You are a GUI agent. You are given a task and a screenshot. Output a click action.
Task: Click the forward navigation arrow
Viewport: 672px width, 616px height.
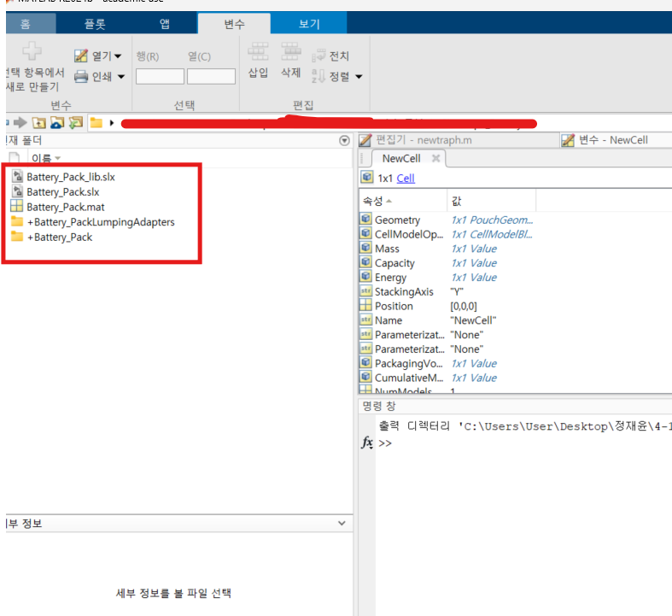[20, 123]
